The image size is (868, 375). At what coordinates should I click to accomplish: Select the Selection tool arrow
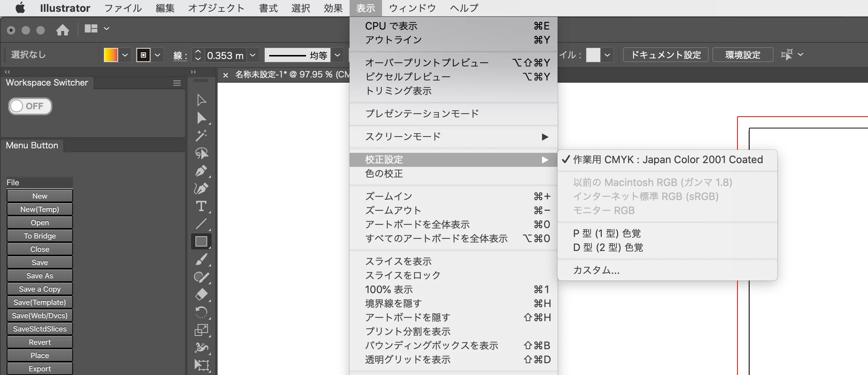(x=201, y=100)
